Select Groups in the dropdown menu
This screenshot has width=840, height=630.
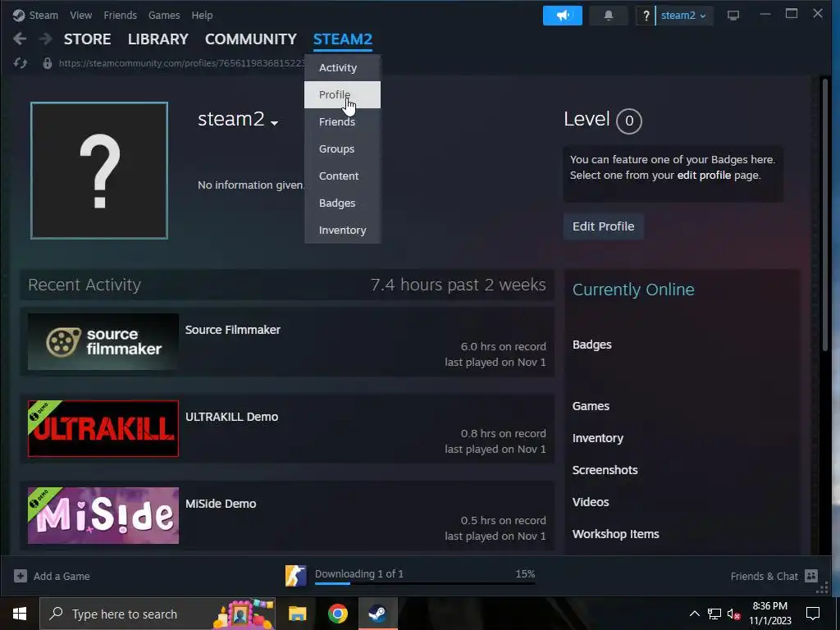342,149
